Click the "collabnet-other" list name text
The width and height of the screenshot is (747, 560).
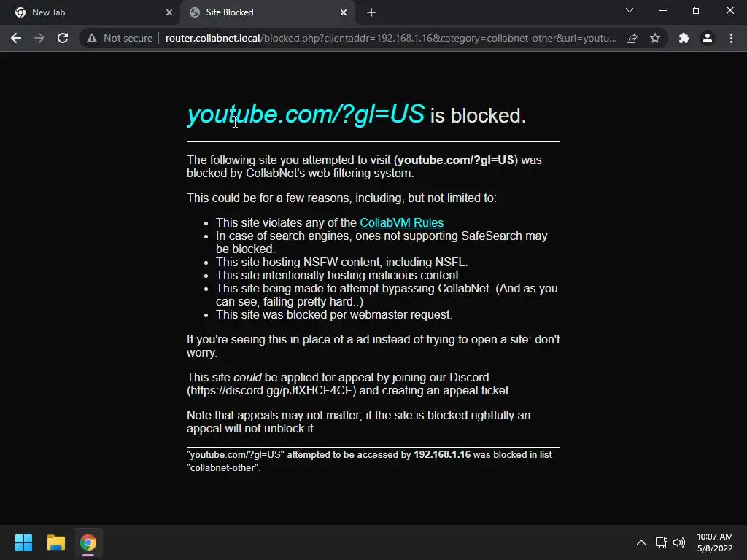coord(223,467)
